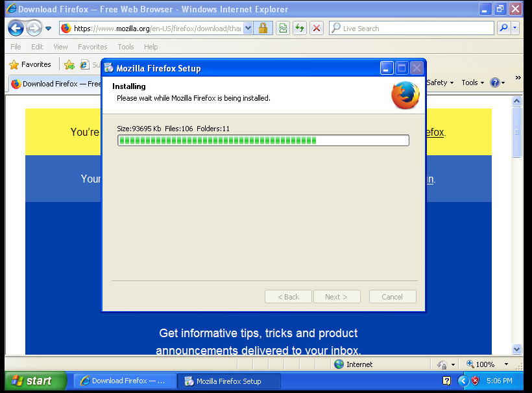
Task: Open the Tools menu in menu bar
Action: coord(125,47)
